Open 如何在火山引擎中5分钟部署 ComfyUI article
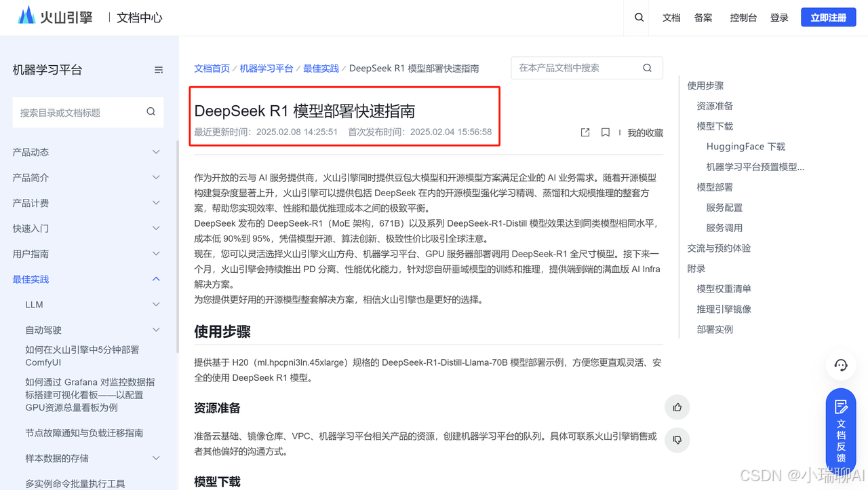 click(82, 356)
